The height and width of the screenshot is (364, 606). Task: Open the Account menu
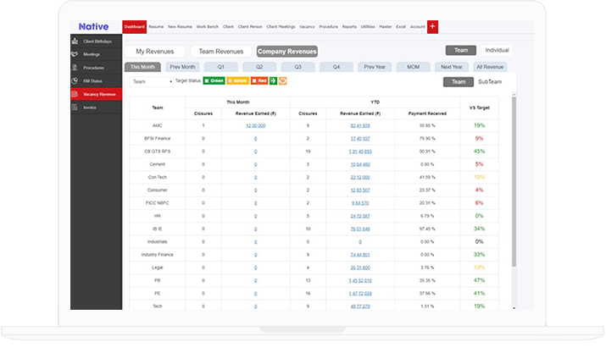coord(417,26)
